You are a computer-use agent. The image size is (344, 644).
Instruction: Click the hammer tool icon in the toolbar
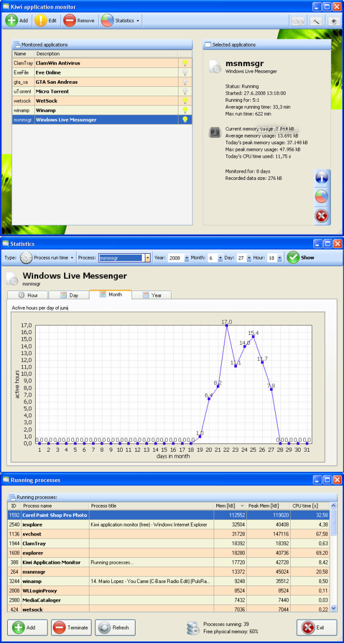[x=316, y=21]
